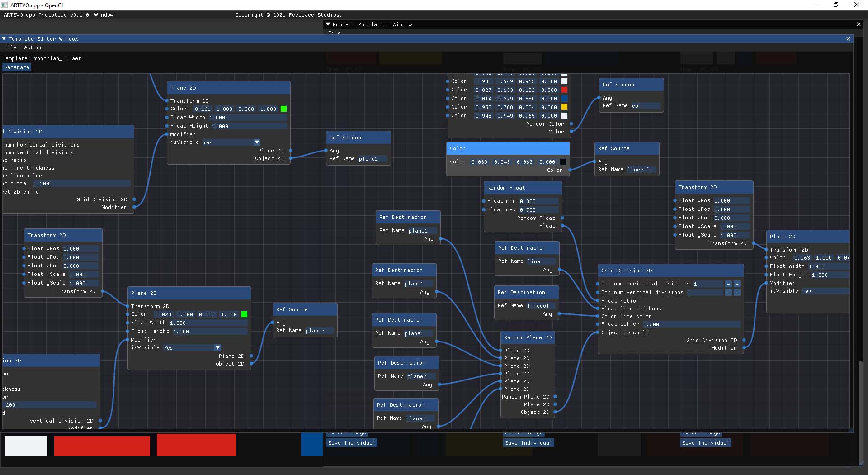868x475 pixels.
Task: Click green color swatch in top Plane 2D node
Action: click(x=283, y=109)
